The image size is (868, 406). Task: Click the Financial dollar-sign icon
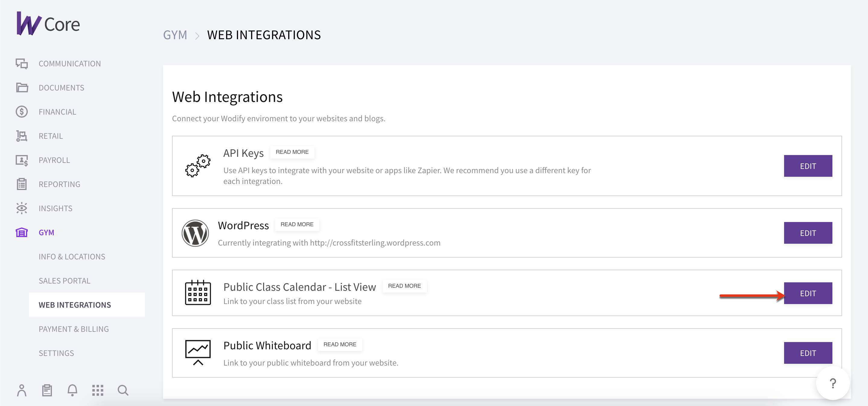coord(22,112)
